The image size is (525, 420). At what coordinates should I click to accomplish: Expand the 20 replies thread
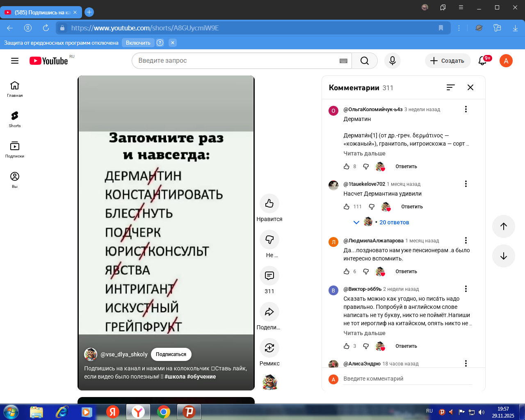coord(394,222)
